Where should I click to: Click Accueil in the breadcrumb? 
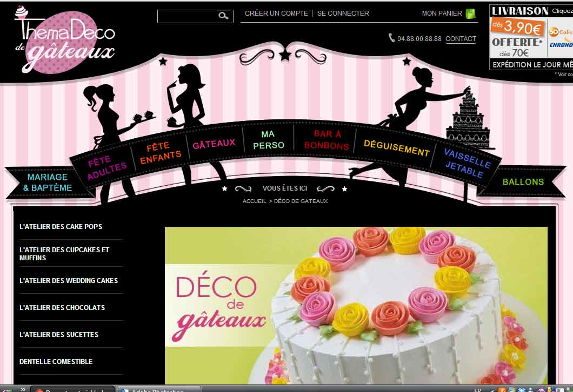tap(254, 201)
